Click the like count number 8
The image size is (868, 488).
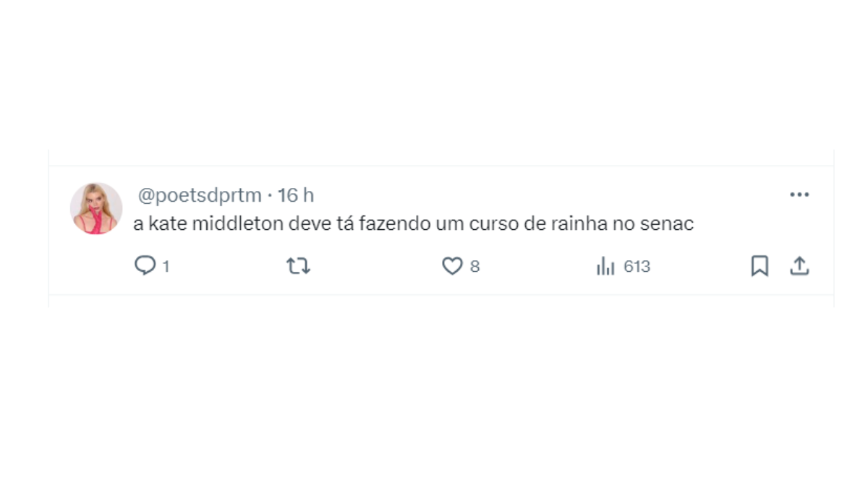pos(475,267)
